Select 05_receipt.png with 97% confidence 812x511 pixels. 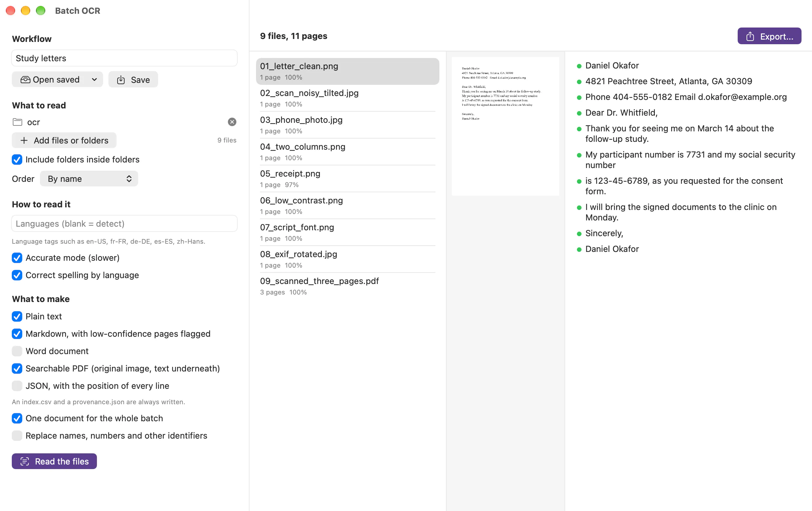pos(347,179)
